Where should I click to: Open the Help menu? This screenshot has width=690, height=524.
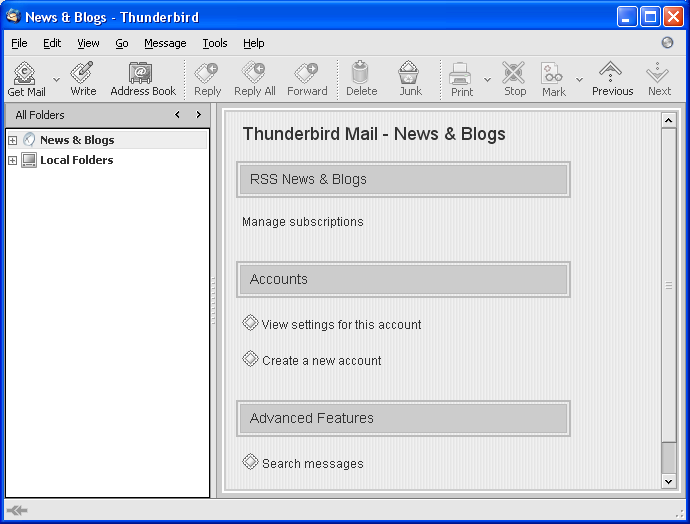[x=253, y=43]
